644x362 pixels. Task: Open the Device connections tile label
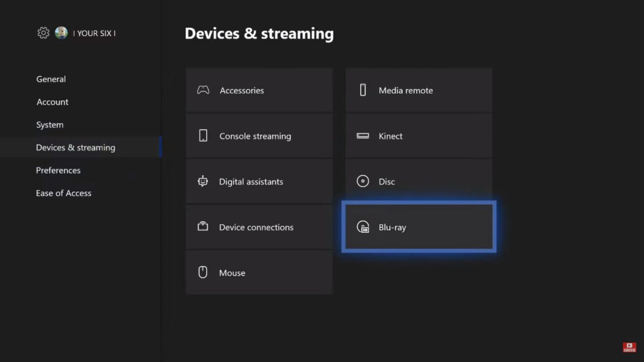click(x=256, y=228)
